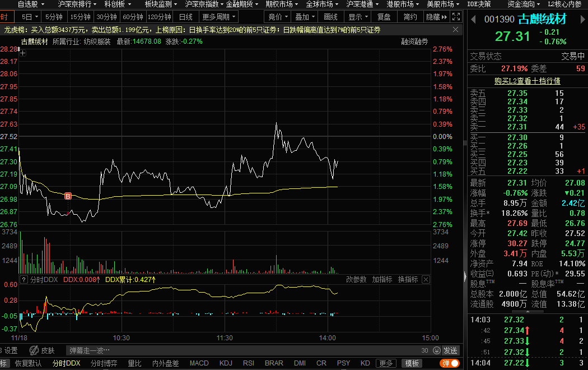Viewport: 588px width, 370px height.
Task: Switch to 120分钟 chart period
Action: (x=160, y=17)
